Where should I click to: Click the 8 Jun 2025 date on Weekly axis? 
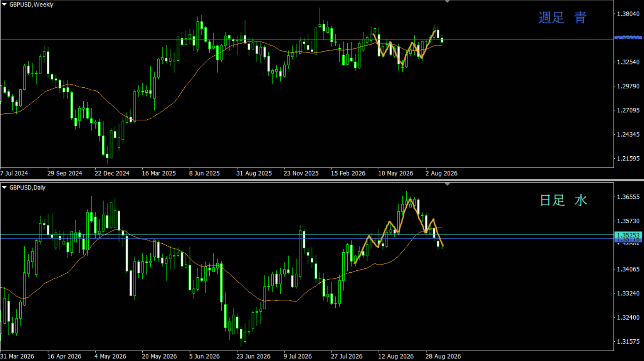(x=204, y=173)
